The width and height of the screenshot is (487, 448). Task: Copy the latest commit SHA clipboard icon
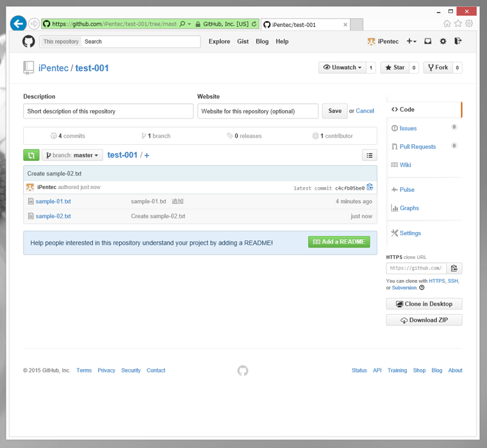pos(370,187)
